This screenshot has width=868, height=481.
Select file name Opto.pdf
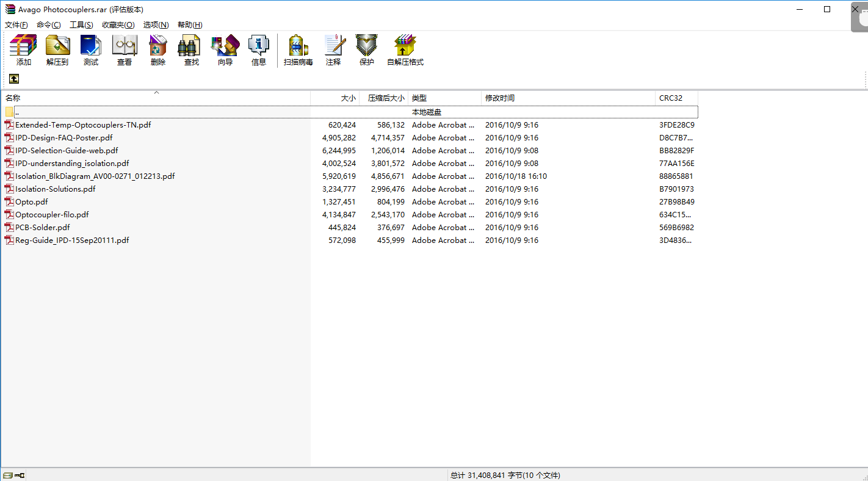point(32,201)
